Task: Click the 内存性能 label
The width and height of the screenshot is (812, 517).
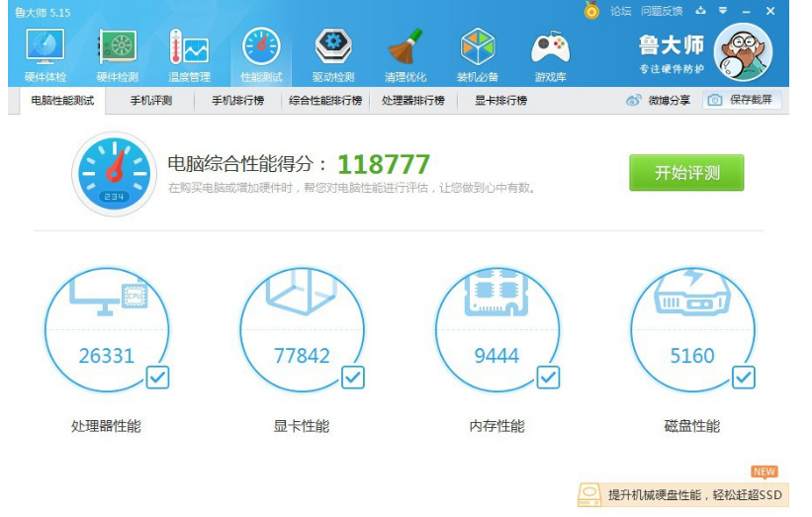Action: click(497, 426)
